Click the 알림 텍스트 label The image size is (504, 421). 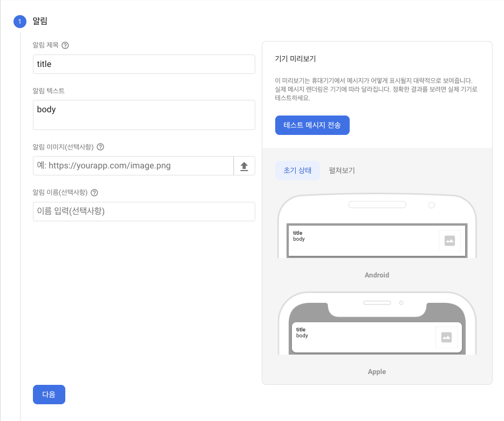[x=49, y=91]
